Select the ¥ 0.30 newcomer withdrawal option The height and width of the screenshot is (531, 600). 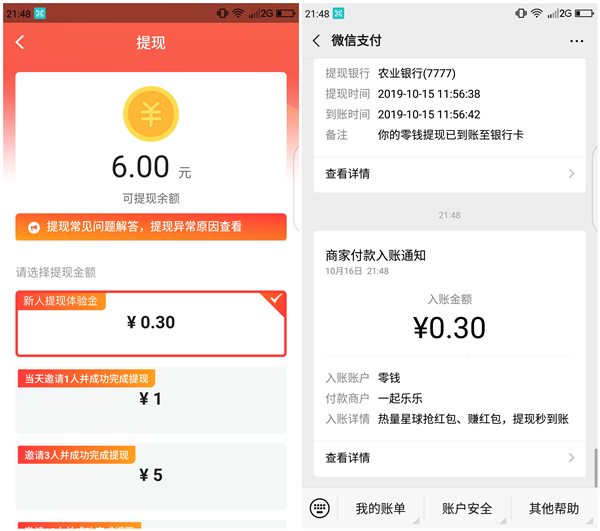[x=150, y=323]
